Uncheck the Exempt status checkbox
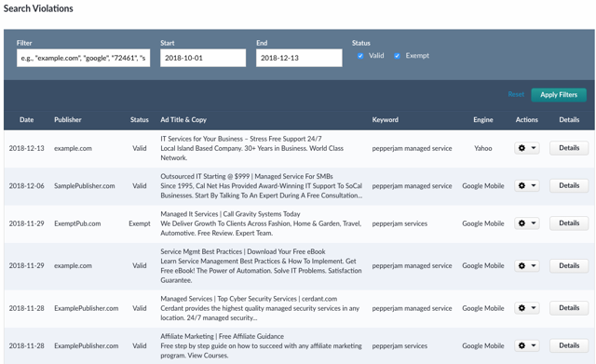The image size is (596, 364). [x=397, y=56]
